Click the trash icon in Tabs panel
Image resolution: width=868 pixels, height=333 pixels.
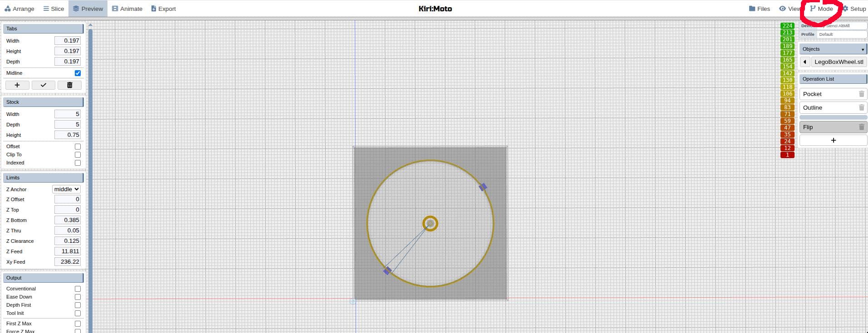coord(69,85)
